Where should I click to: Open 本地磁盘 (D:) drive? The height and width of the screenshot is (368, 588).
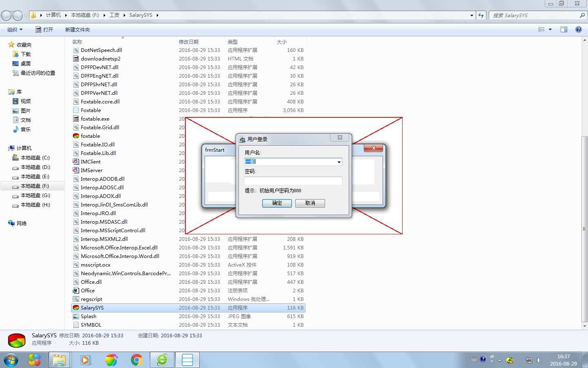(x=35, y=167)
